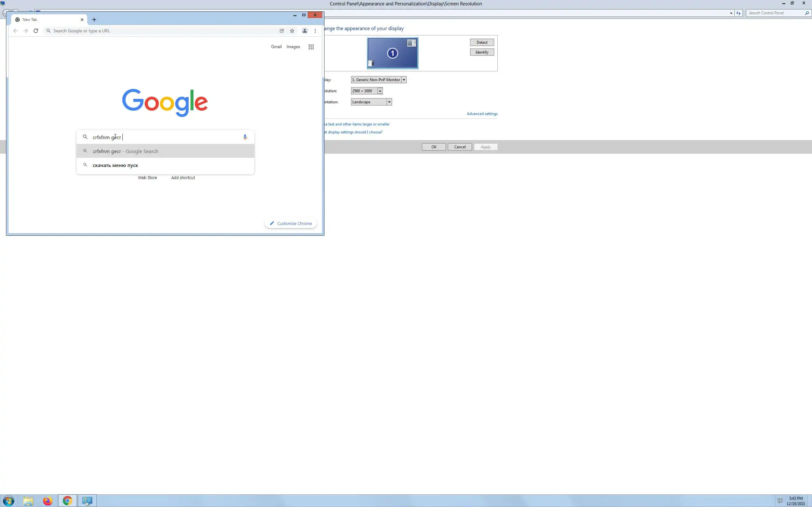Open the Advanced settings link

(x=482, y=114)
